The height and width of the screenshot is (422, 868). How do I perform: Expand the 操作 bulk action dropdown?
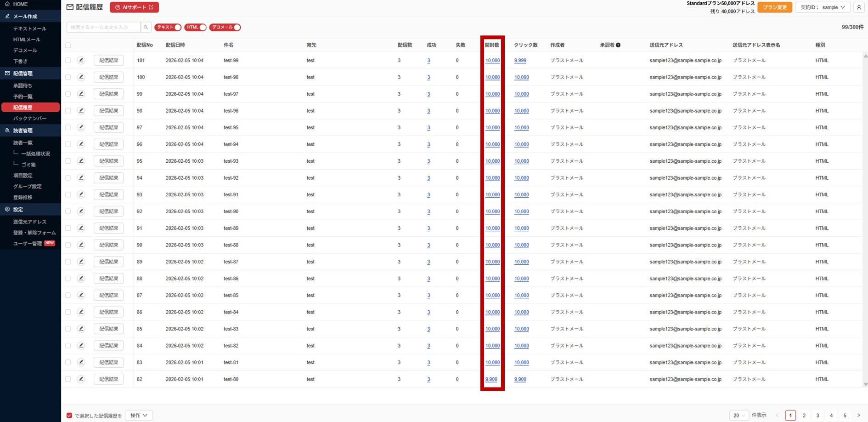point(139,415)
